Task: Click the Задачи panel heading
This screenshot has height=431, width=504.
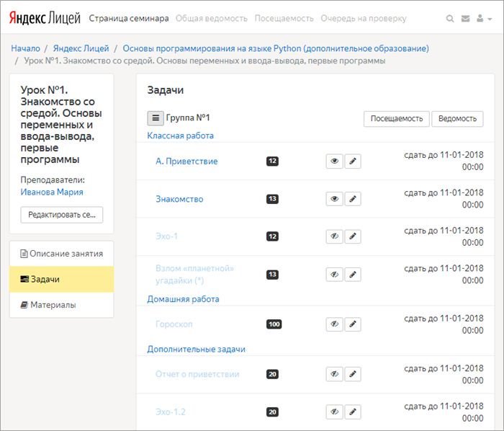Action: point(165,90)
